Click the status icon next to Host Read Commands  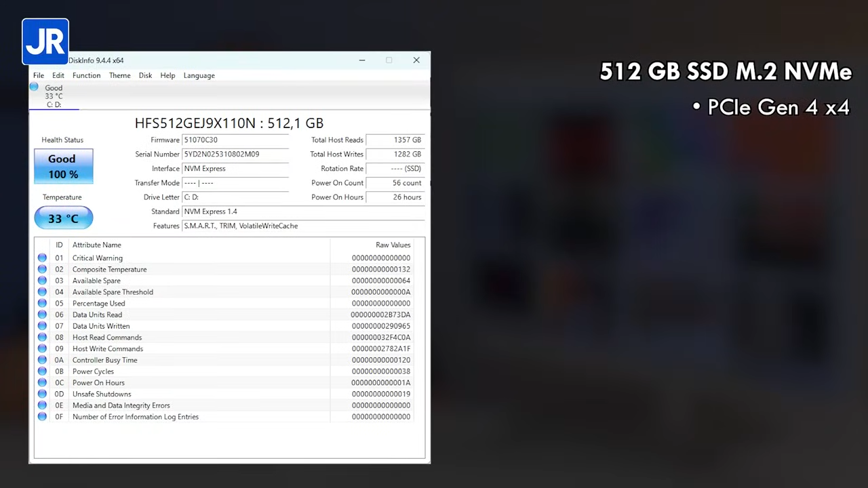[42, 337]
